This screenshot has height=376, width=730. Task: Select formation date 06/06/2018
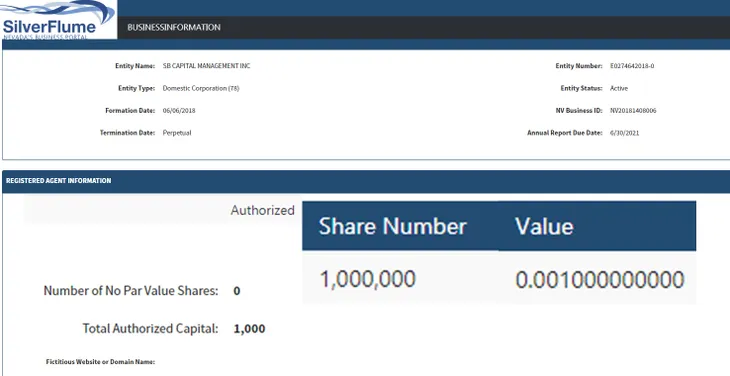179,111
